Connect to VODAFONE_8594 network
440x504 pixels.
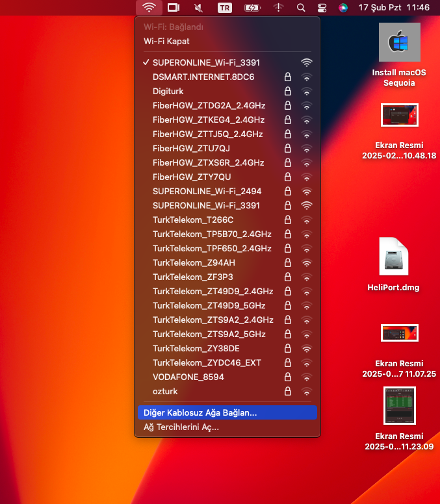pos(227,377)
